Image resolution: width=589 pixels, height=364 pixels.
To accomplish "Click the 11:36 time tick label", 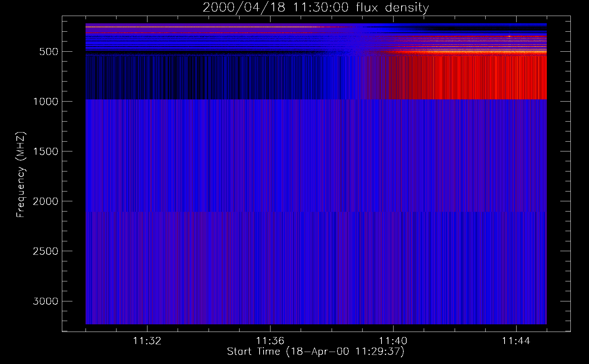I will 270,341.
